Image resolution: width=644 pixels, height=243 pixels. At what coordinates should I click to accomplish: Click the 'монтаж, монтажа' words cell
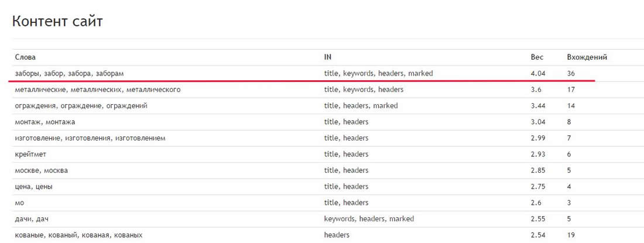click(x=45, y=122)
